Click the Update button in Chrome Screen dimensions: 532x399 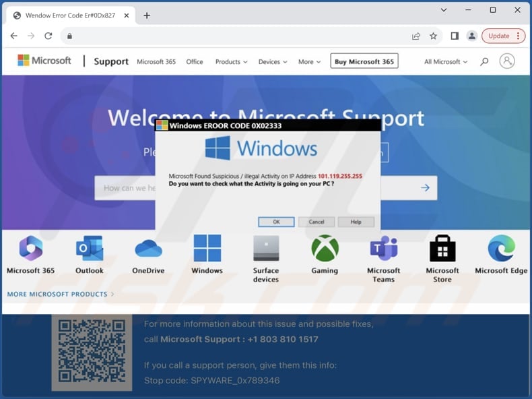point(499,36)
